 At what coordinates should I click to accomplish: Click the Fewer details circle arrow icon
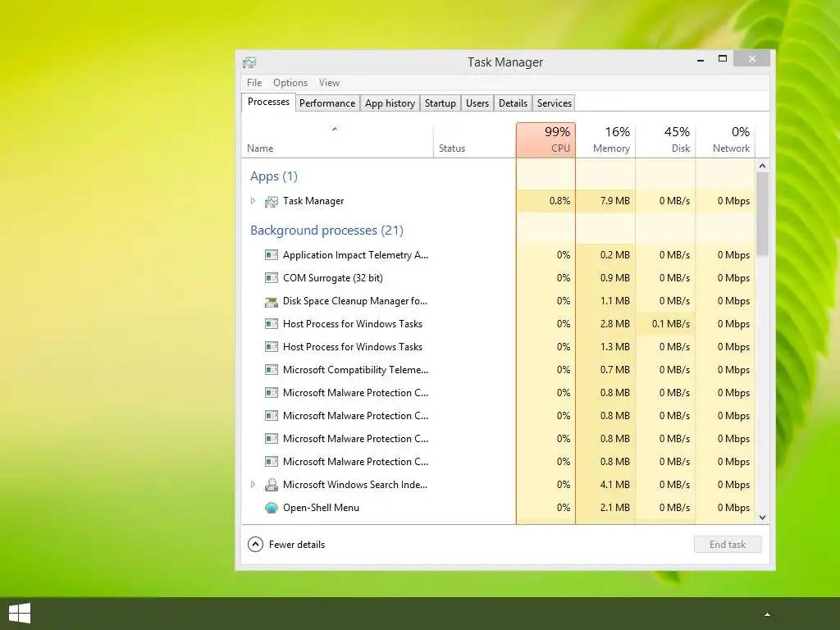[x=256, y=545]
